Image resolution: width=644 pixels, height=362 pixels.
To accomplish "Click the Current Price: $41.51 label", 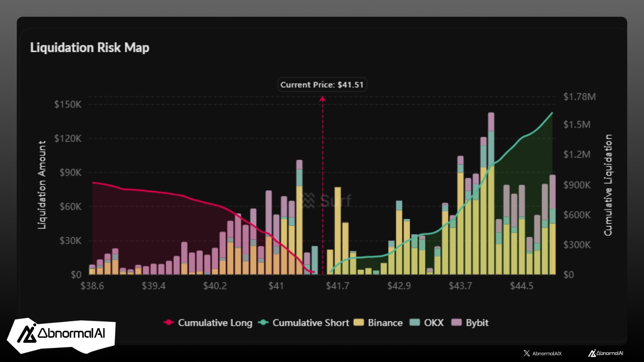I will coord(322,85).
